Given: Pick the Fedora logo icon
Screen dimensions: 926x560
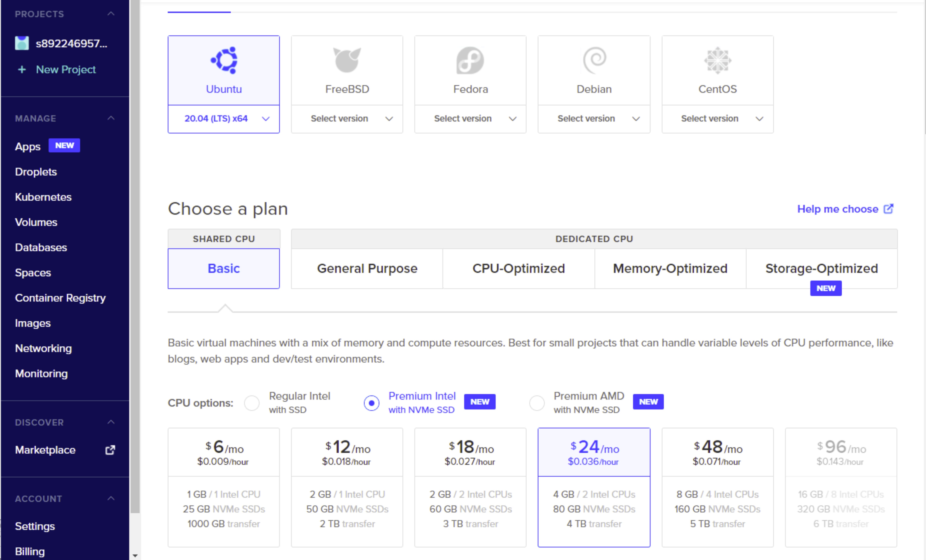Looking at the screenshot, I should pyautogui.click(x=470, y=60).
